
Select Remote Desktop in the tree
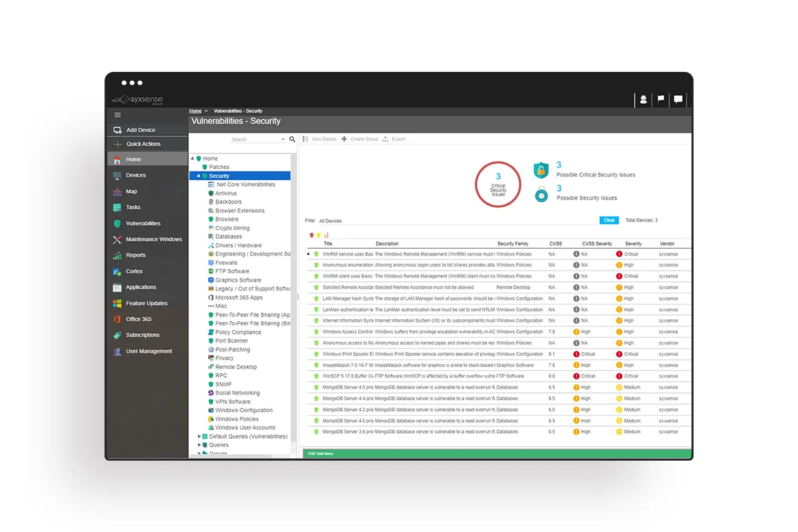click(236, 367)
